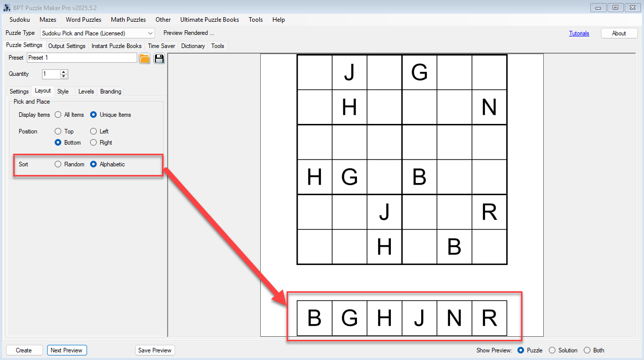Screen dimensions: 644x360
Task: Switch sorting to Random
Action: point(58,164)
